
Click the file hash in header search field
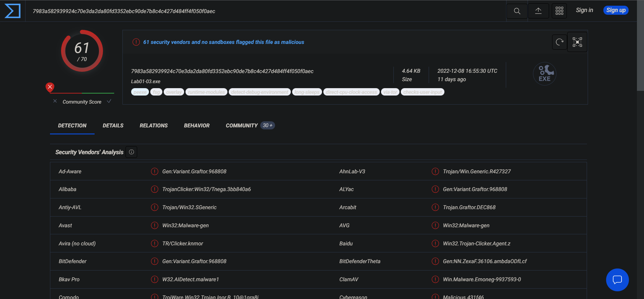pos(124,11)
